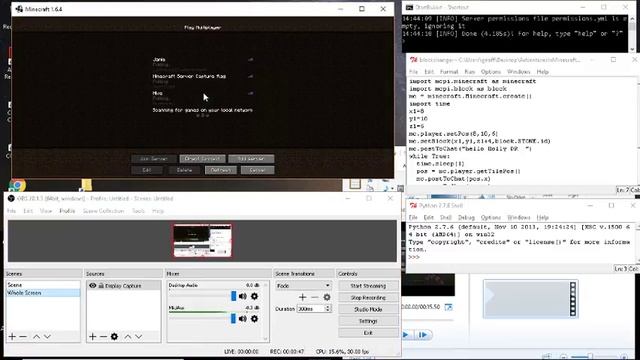Remove scene transition with minus icon
Image resolution: width=640 pixels, height=360 pixels.
pyautogui.click(x=315, y=297)
